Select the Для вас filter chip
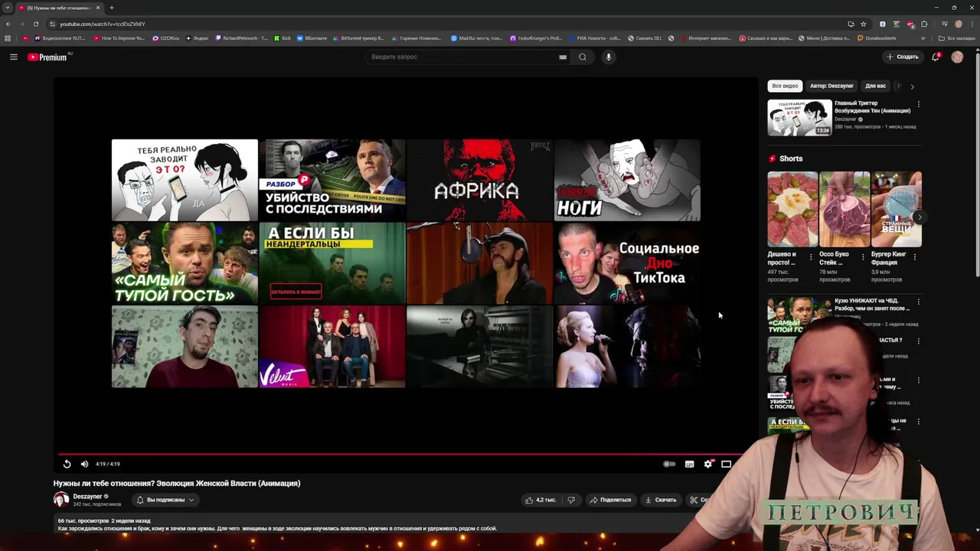Viewport: 980px width, 551px height. 875,86
